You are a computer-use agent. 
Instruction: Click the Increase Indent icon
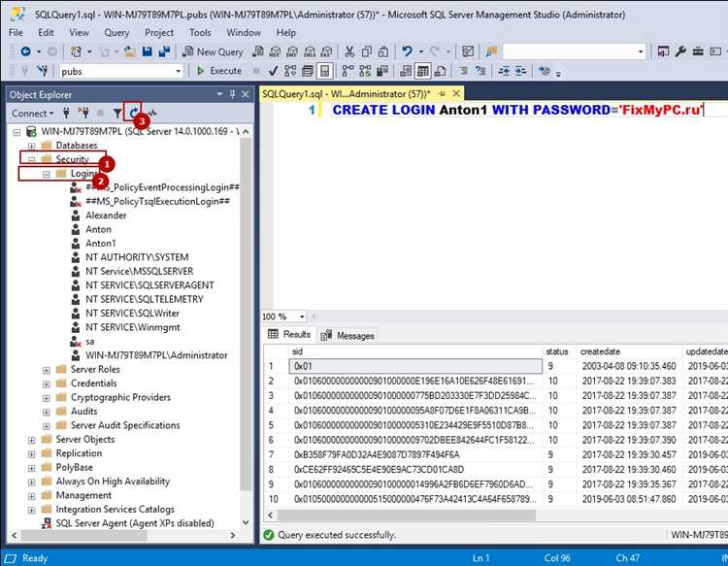click(520, 71)
